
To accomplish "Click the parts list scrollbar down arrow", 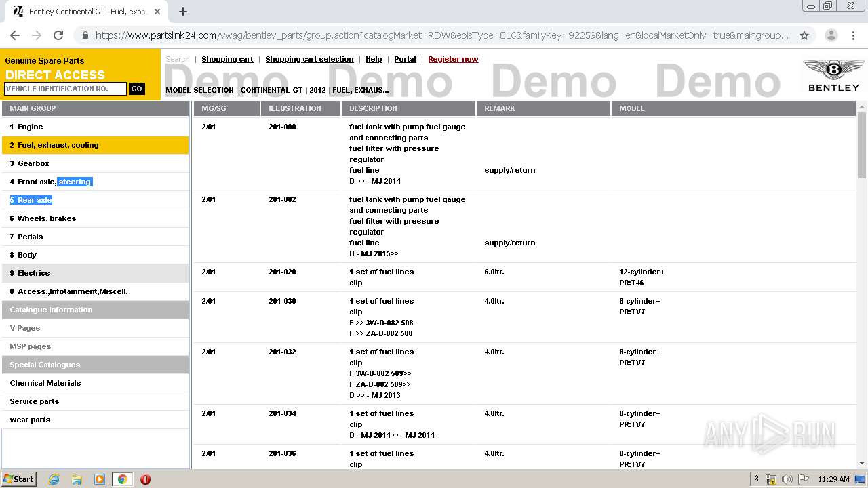I will point(862,464).
